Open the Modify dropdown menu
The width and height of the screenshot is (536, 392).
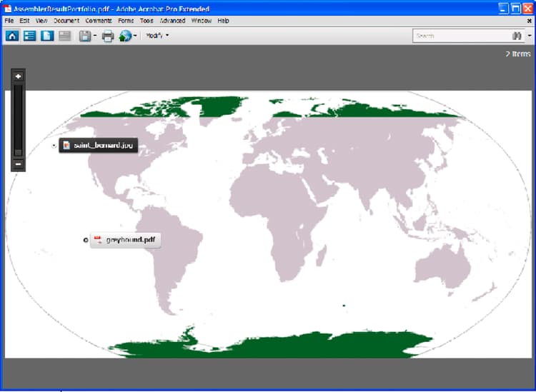157,36
